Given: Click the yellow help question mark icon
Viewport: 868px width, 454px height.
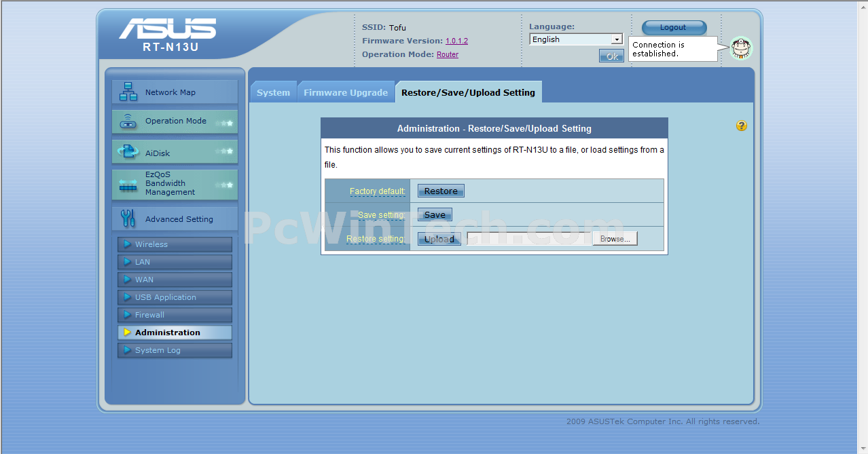Looking at the screenshot, I should click(741, 126).
